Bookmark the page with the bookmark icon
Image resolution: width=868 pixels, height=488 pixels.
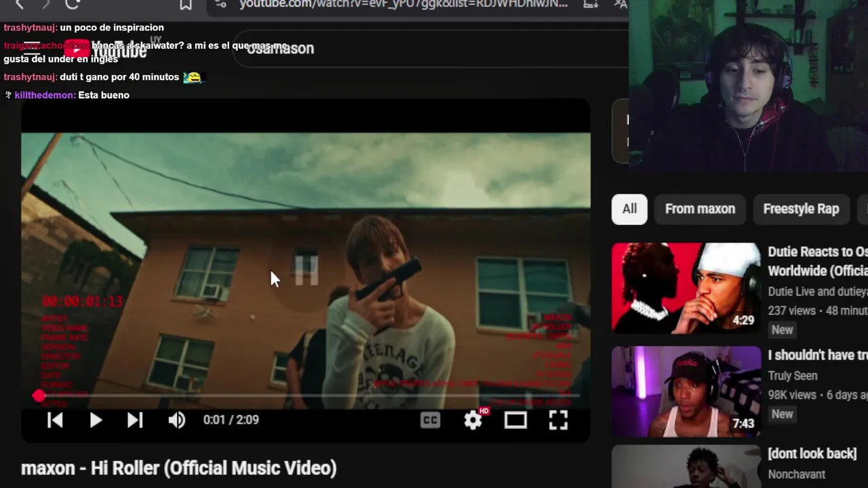(x=185, y=4)
